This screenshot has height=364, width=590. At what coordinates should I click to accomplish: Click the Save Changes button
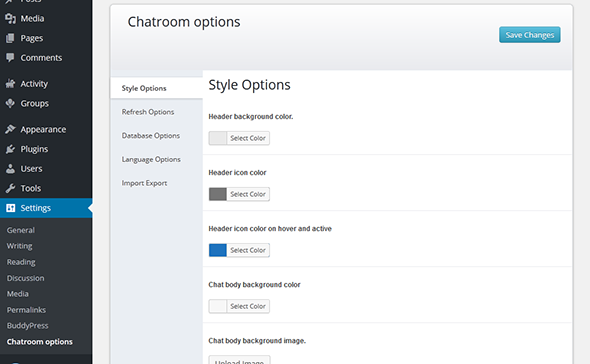529,35
